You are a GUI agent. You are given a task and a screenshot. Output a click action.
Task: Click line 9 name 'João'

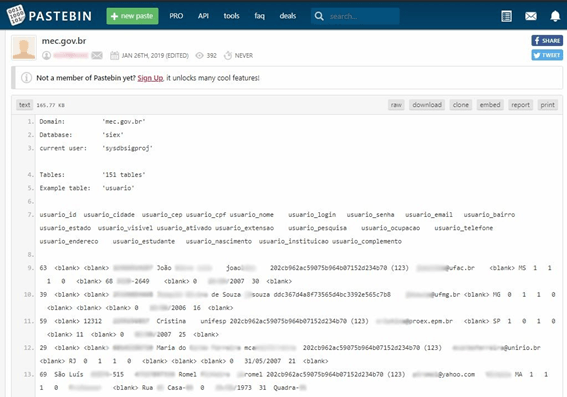[164, 268]
